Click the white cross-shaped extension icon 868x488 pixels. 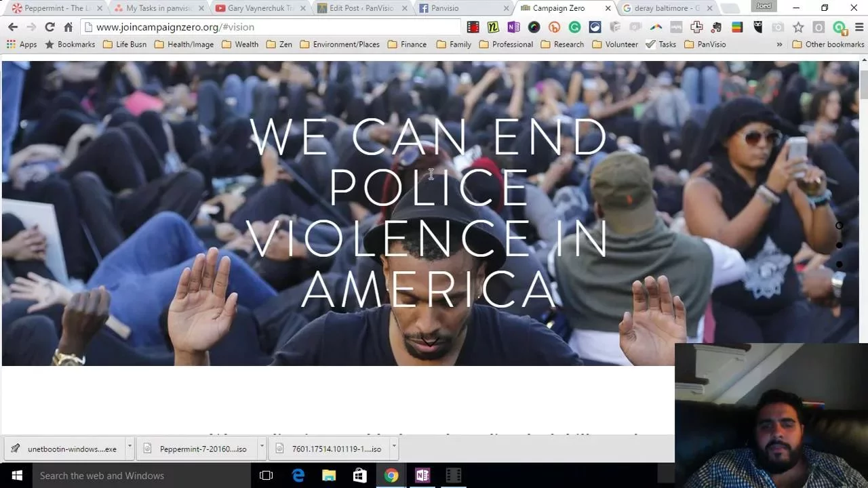pyautogui.click(x=696, y=27)
